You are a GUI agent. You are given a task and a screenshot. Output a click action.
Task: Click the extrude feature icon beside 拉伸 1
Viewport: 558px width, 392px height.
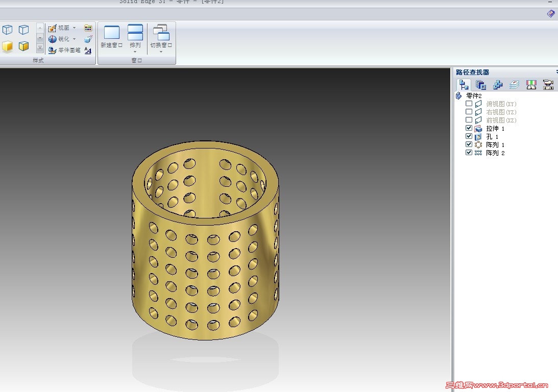tap(478, 129)
